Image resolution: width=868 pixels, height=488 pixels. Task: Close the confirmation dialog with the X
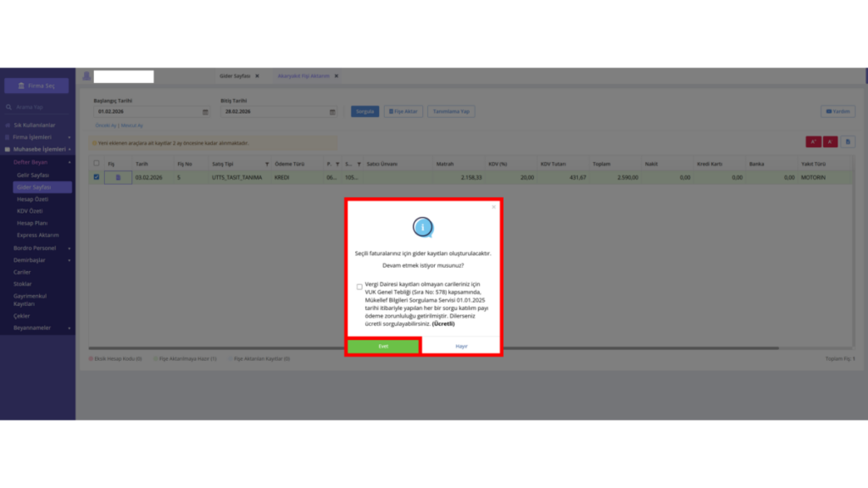click(494, 207)
